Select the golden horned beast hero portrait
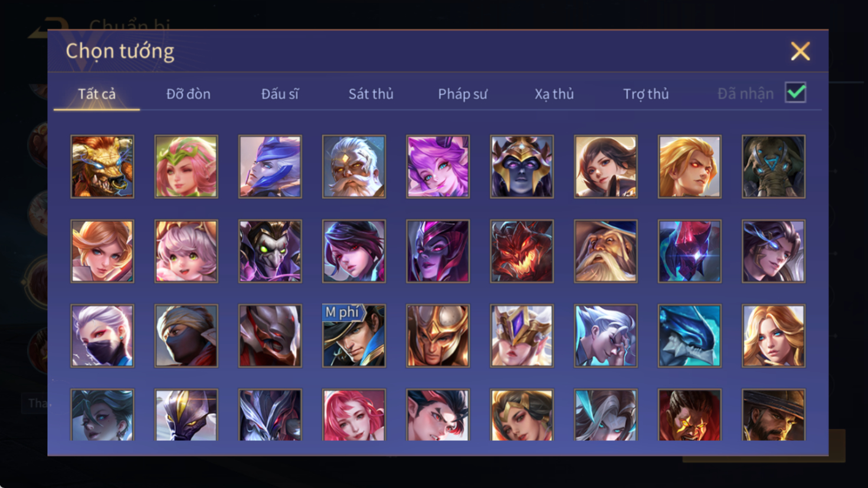 pos(102,166)
